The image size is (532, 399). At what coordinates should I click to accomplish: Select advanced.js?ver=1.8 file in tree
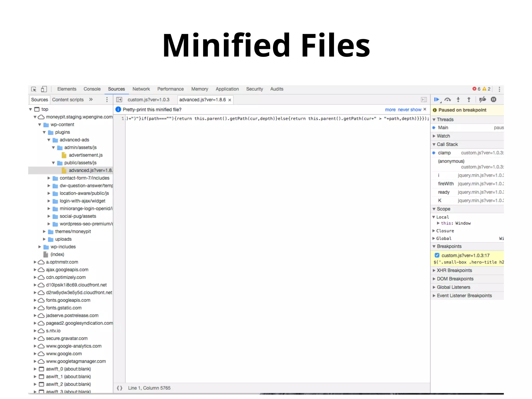pos(90,170)
